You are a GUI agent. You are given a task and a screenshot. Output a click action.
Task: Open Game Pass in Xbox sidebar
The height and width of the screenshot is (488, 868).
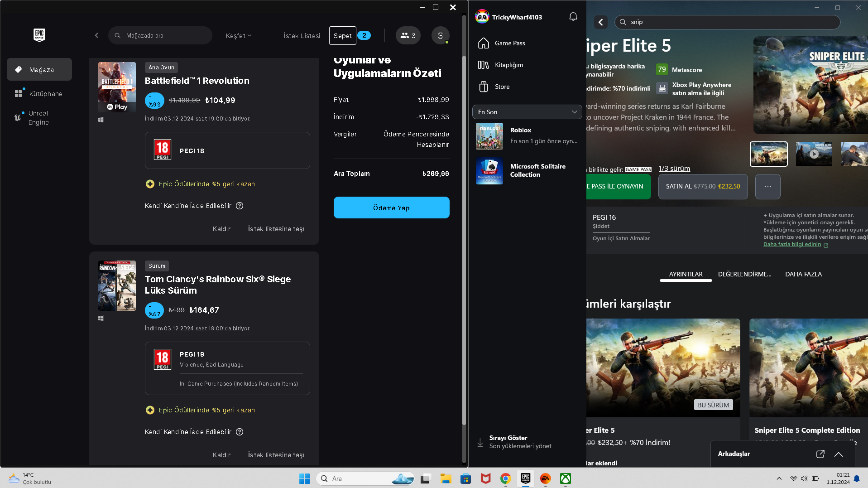coord(527,43)
